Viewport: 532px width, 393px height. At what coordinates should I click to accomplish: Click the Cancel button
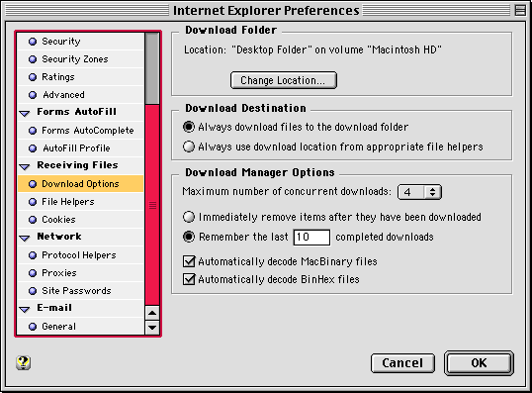402,363
